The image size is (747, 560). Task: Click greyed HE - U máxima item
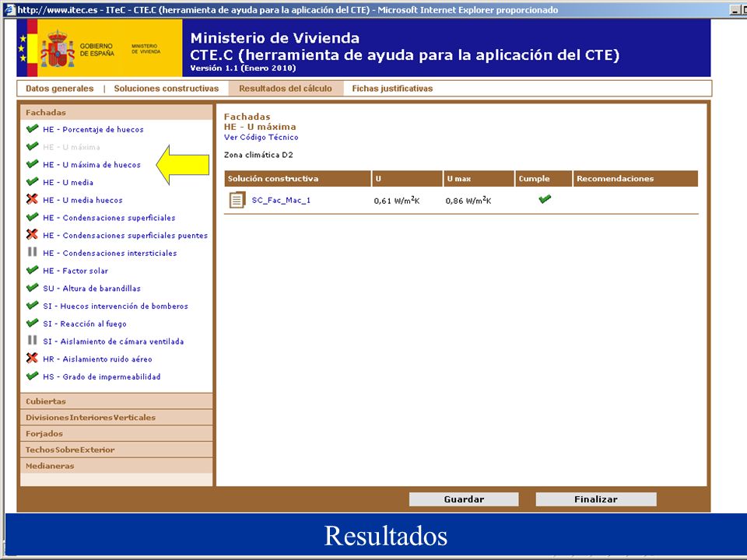72,147
